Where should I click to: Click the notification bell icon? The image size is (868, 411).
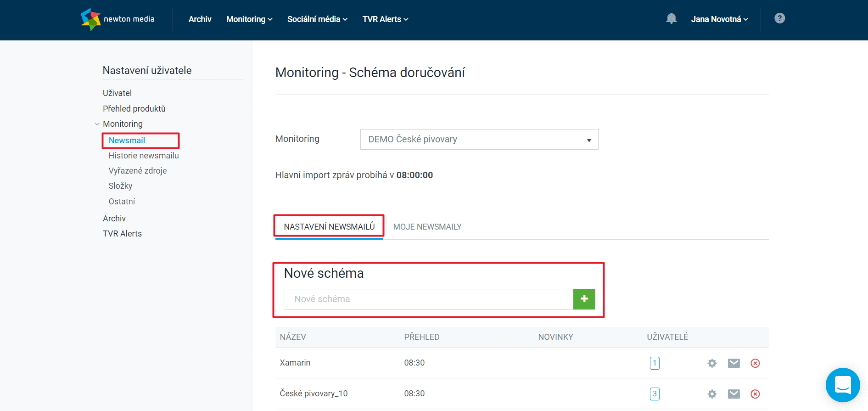click(x=671, y=18)
